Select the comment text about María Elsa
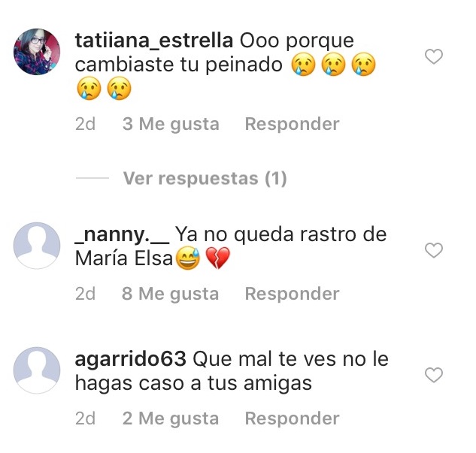Image resolution: width=476 pixels, height=453 pixels. pyautogui.click(x=231, y=247)
